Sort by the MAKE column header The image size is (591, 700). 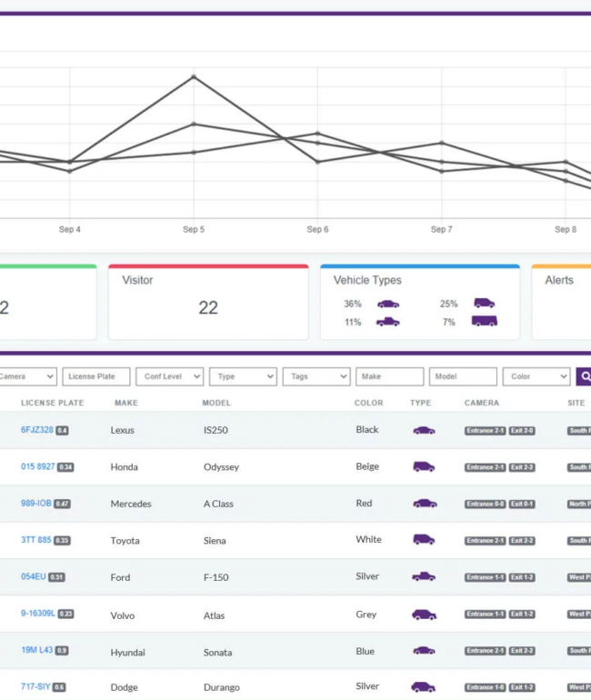(x=126, y=403)
